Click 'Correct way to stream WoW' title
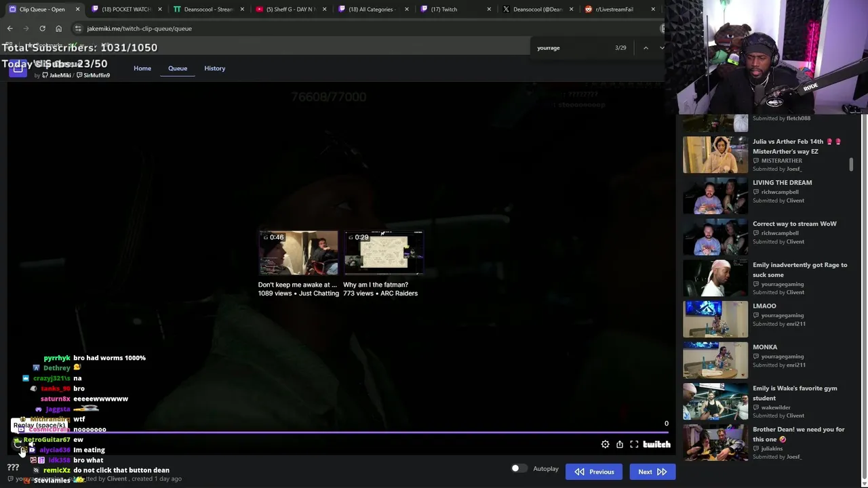Screen dimensions: 868x488 [795, 224]
